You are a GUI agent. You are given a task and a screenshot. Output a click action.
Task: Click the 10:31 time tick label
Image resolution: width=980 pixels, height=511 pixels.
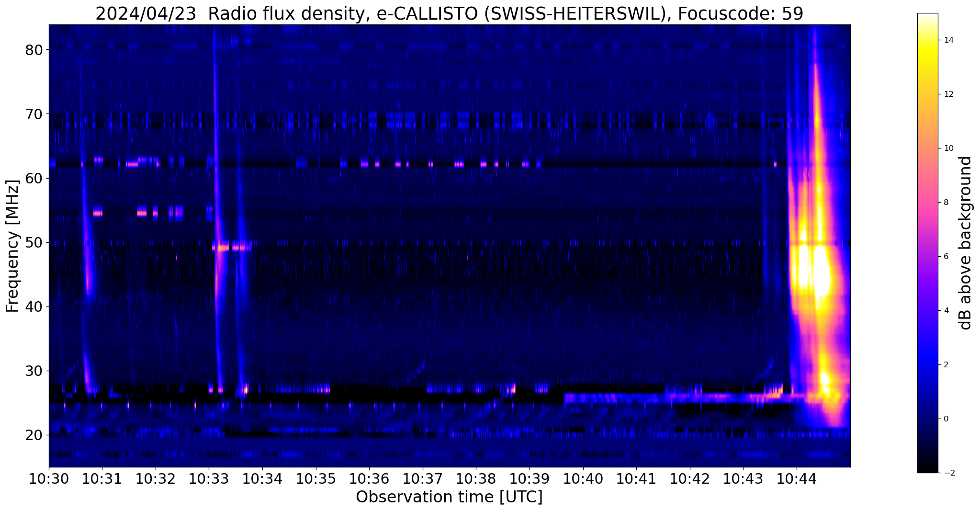tap(102, 478)
